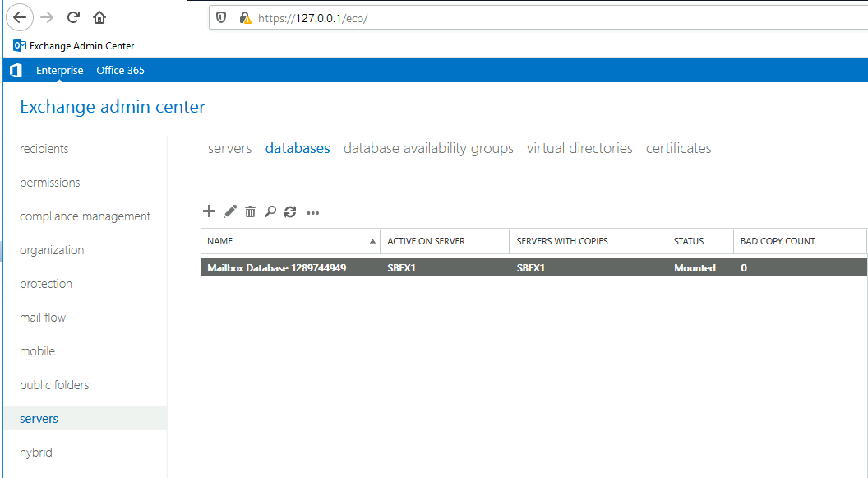The height and width of the screenshot is (478, 868).
Task: Open the tracking protection shield icon
Action: pyautogui.click(x=221, y=18)
